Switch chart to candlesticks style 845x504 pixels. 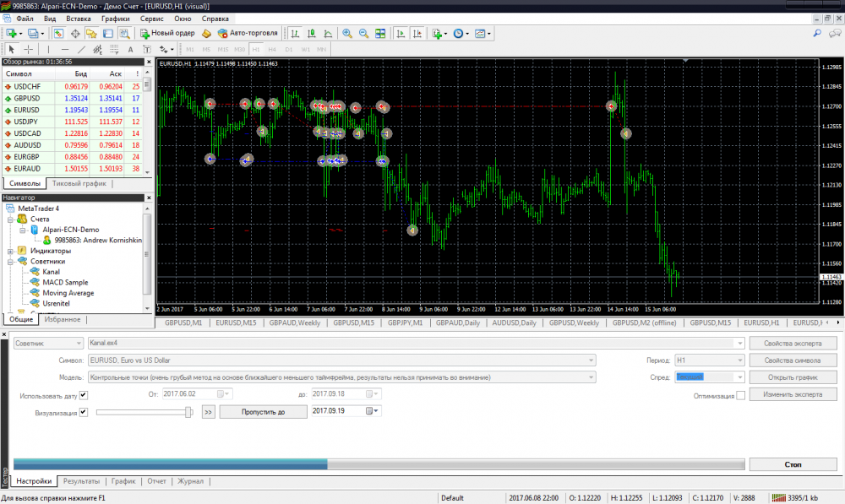coord(312,34)
